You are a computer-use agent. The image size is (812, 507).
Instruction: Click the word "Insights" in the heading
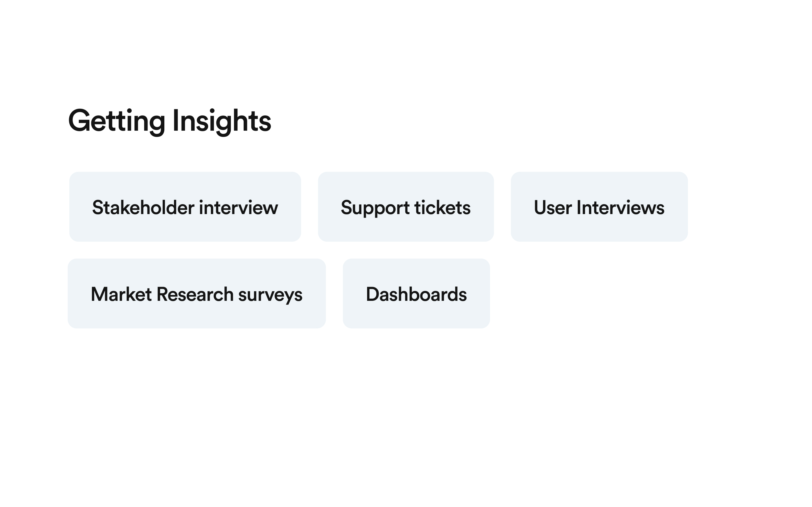(222, 121)
